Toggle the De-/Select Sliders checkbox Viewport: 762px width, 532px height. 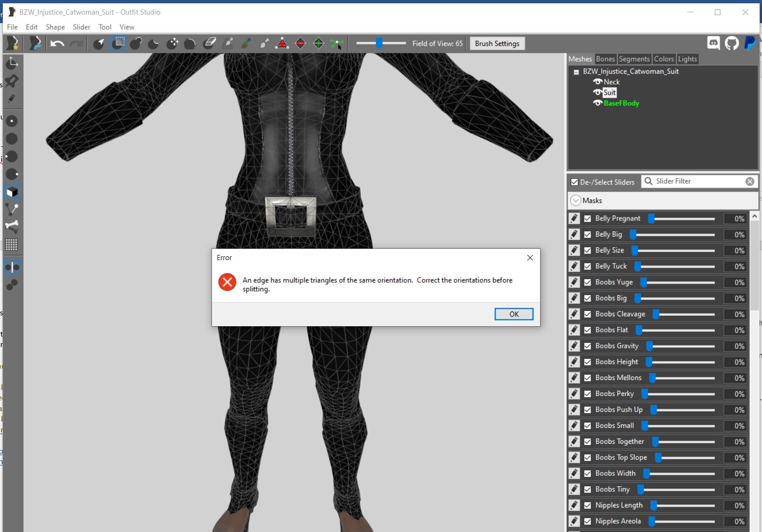[x=575, y=182]
